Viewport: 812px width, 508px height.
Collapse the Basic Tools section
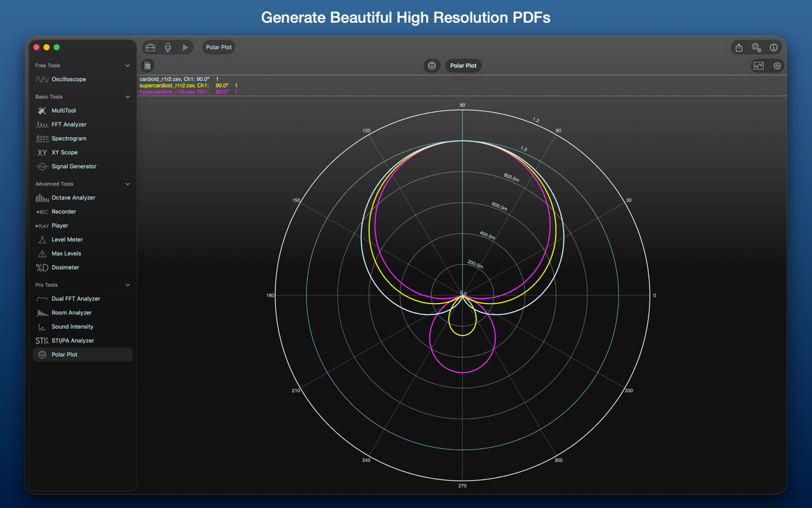click(x=128, y=97)
